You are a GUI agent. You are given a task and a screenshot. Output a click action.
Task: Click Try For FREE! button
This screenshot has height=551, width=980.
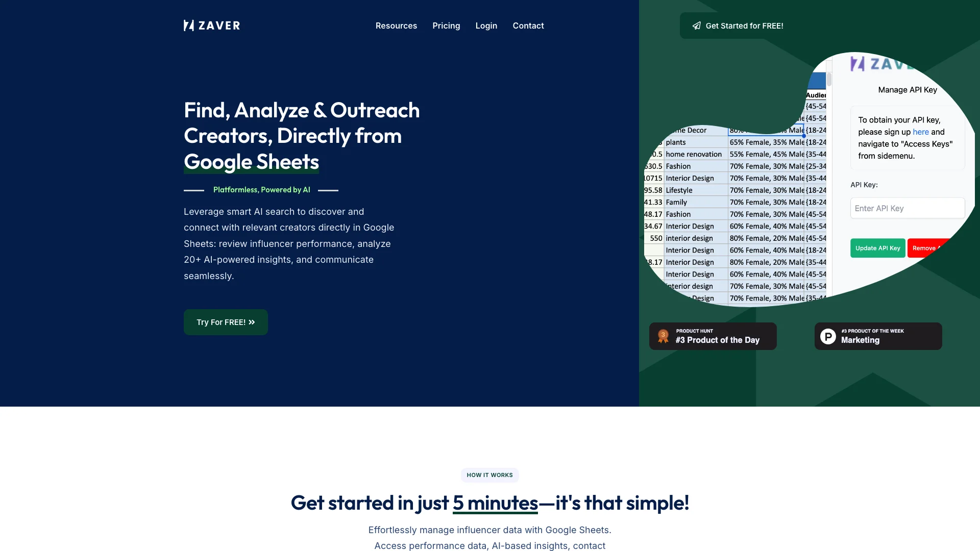pos(226,321)
